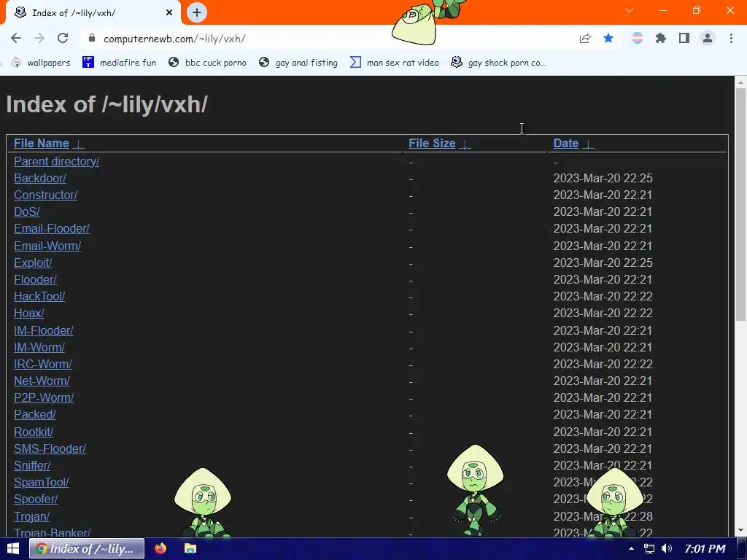The image size is (747, 560).
Task: Toggle the bookmark star icon
Action: point(608,38)
